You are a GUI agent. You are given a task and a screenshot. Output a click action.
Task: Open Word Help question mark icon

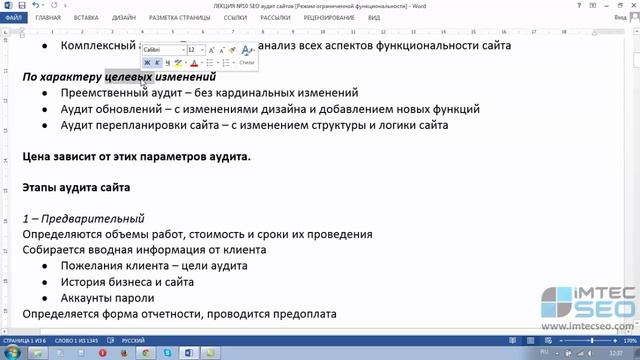point(579,6)
